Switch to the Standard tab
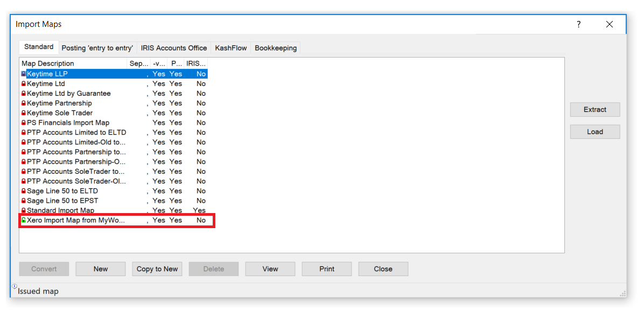 [39, 47]
